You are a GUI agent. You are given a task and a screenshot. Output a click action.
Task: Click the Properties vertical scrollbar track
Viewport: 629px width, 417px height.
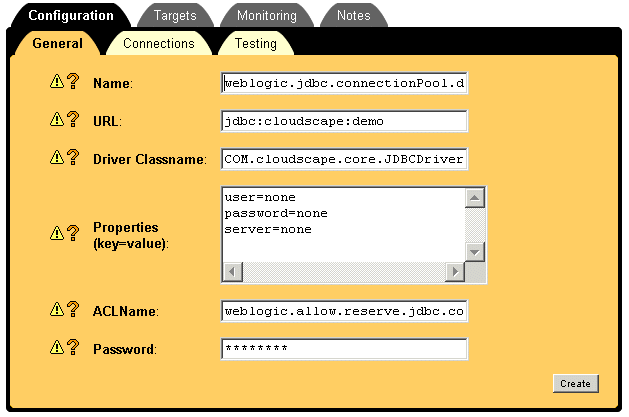[475, 225]
